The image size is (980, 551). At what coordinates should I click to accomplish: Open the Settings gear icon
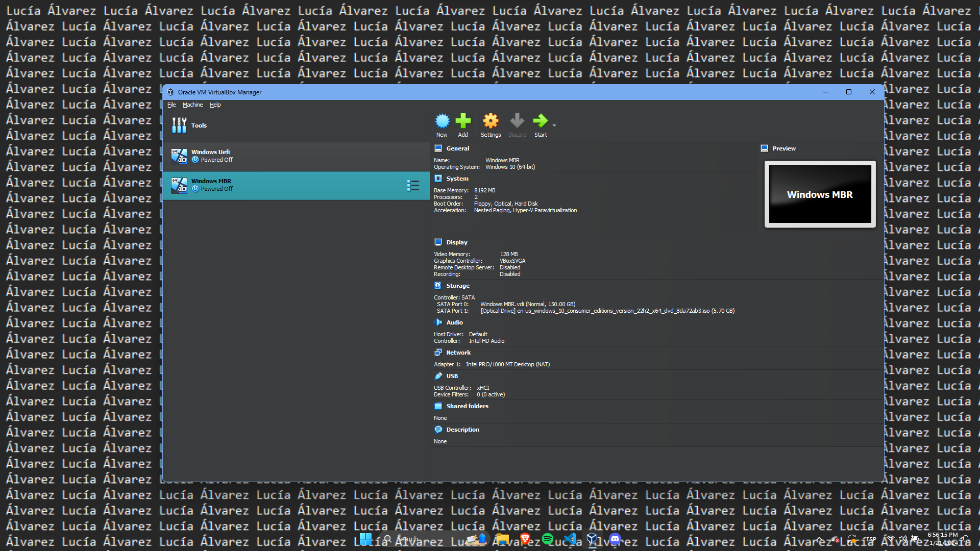pyautogui.click(x=491, y=121)
